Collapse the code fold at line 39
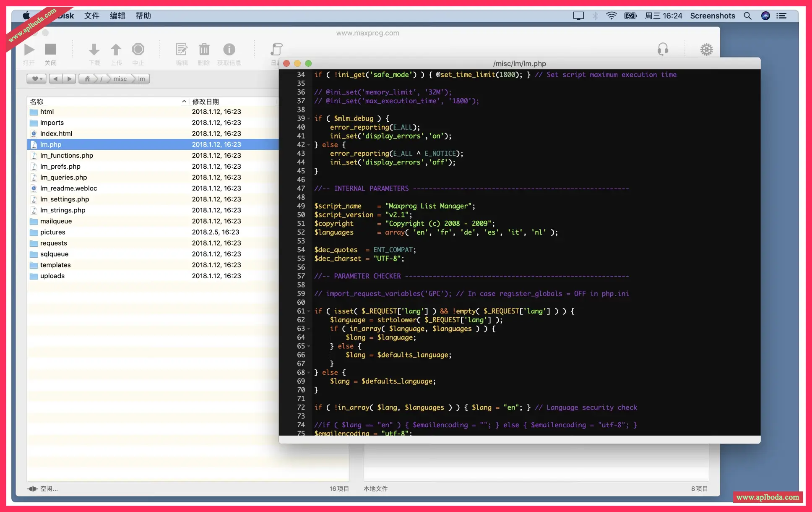The image size is (812, 512). [309, 119]
